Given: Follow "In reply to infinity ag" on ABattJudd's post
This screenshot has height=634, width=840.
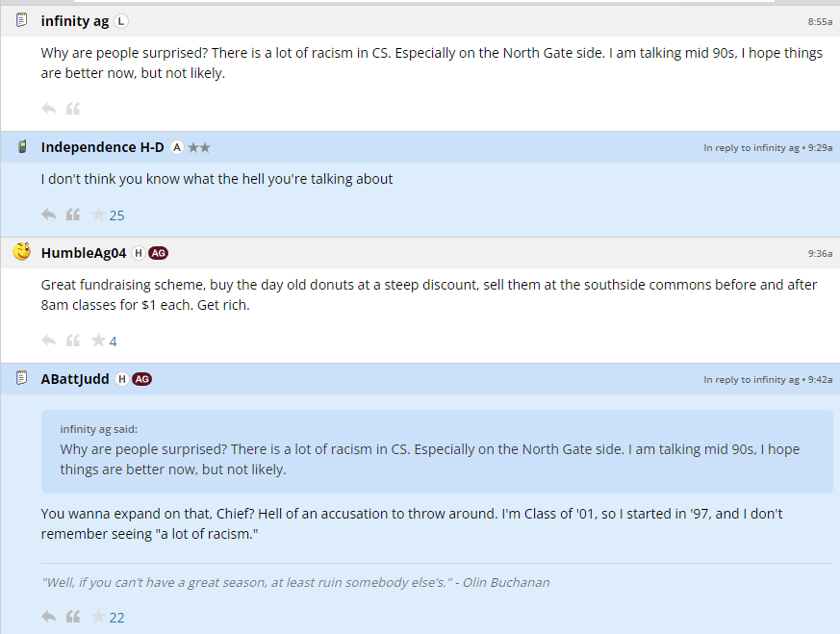Looking at the screenshot, I should pyautogui.click(x=751, y=380).
